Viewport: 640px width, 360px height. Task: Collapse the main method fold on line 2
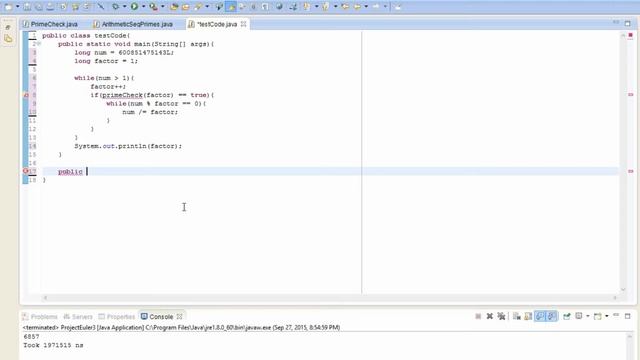(39, 44)
